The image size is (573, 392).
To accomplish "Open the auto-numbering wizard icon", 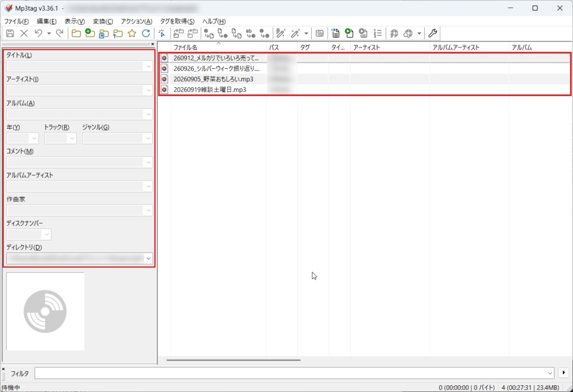I will (378, 34).
